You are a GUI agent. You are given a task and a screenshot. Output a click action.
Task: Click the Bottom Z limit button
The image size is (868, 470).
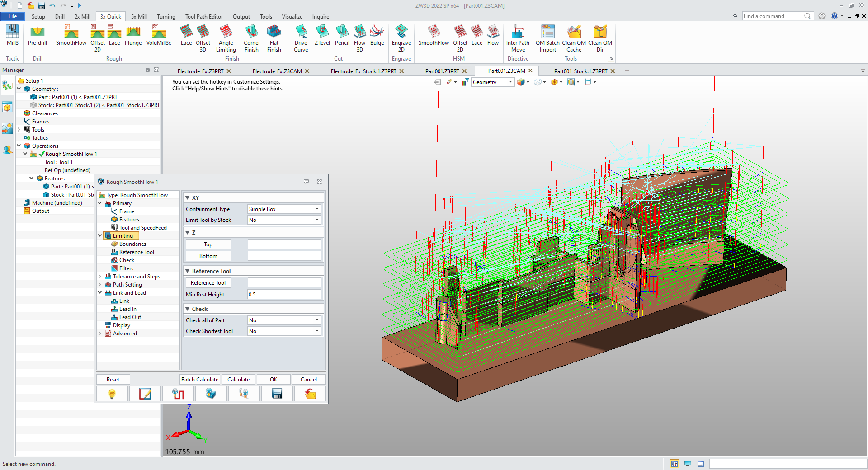208,256
